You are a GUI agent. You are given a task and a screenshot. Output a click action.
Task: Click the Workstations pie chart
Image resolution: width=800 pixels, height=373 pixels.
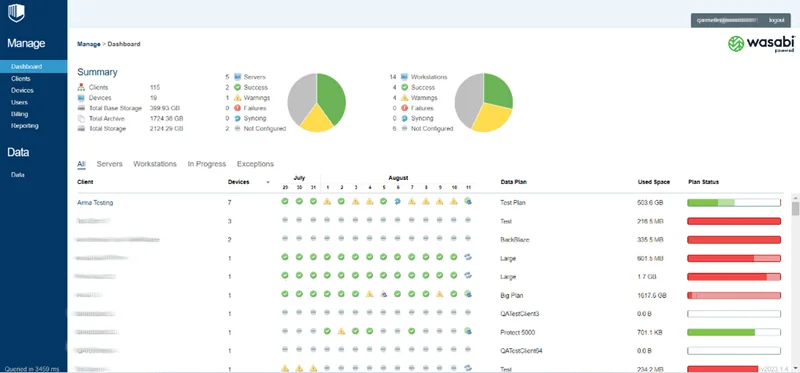[484, 103]
